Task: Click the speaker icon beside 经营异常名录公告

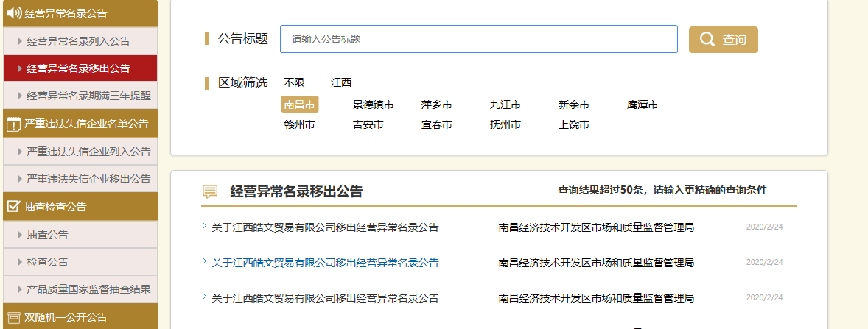Action: point(13,13)
